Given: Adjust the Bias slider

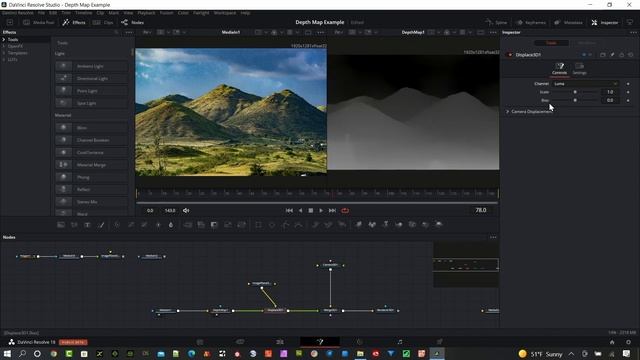Looking at the screenshot, I should (575, 100).
